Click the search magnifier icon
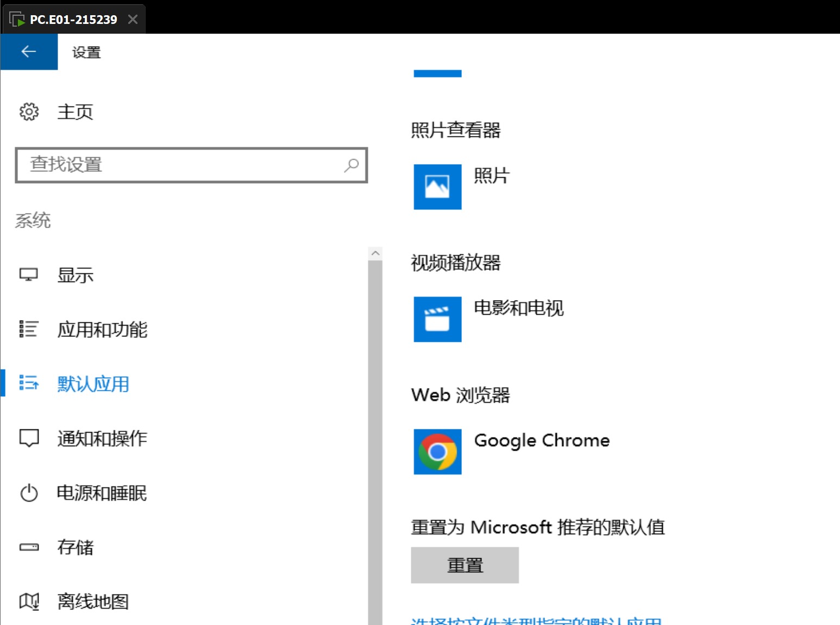Viewport: 840px width, 625px height. [352, 165]
